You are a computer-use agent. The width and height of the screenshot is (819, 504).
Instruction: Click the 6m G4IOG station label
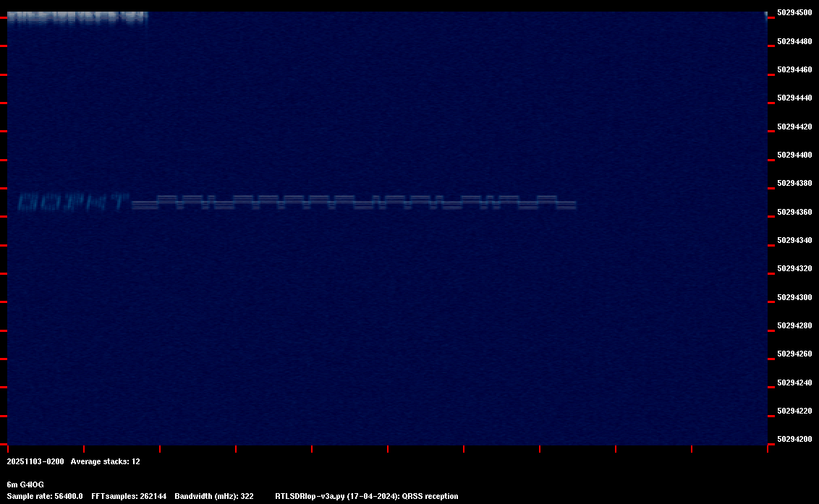click(25, 484)
